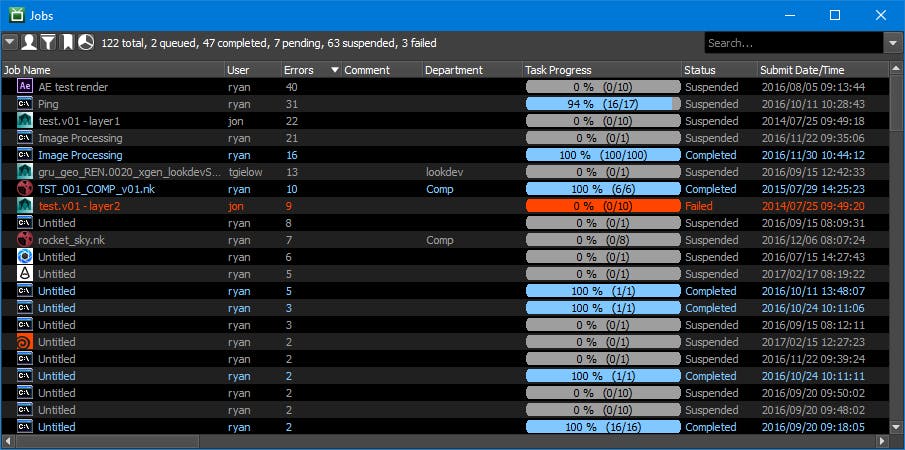Image resolution: width=905 pixels, height=450 pixels.
Task: Click the command icon of Untitled 2016/10/24 10:11:06
Action: [25, 308]
